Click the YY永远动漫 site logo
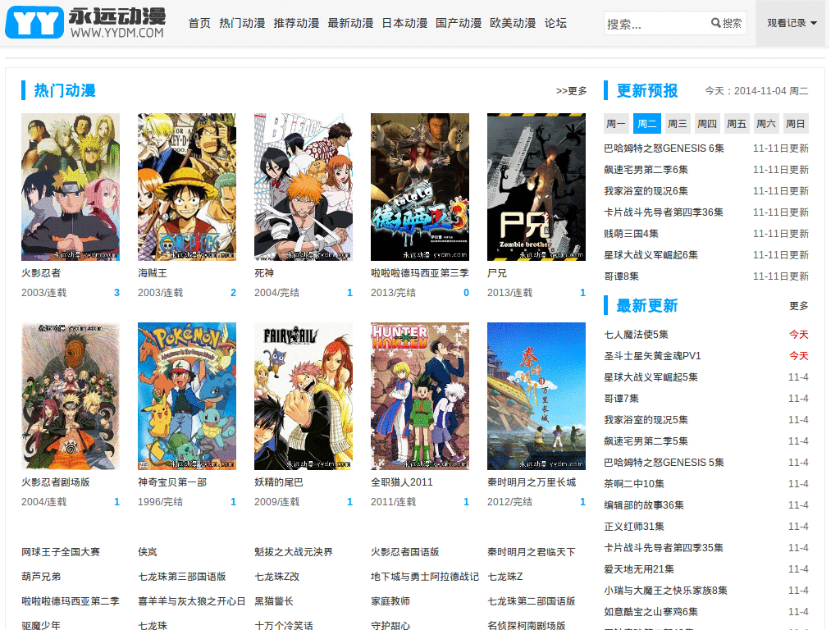 point(85,22)
